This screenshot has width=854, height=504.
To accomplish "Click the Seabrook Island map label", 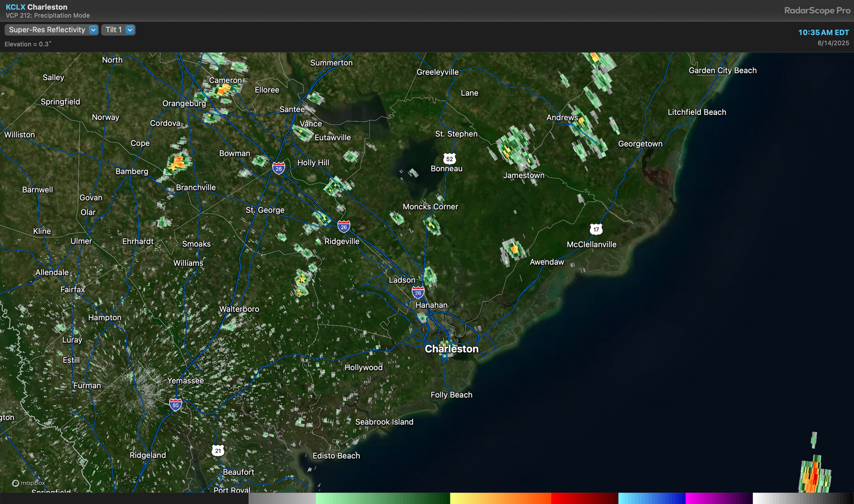I will 384,422.
